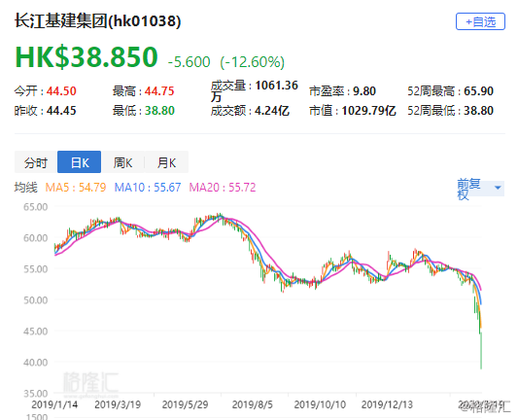Click the 55.00 y-axis label

pyautogui.click(x=35, y=269)
